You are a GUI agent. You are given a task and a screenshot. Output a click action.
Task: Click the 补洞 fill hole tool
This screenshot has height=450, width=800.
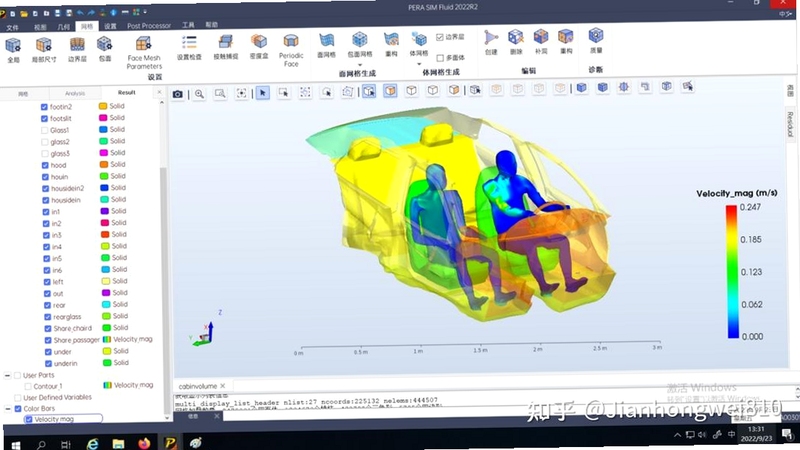pyautogui.click(x=541, y=42)
